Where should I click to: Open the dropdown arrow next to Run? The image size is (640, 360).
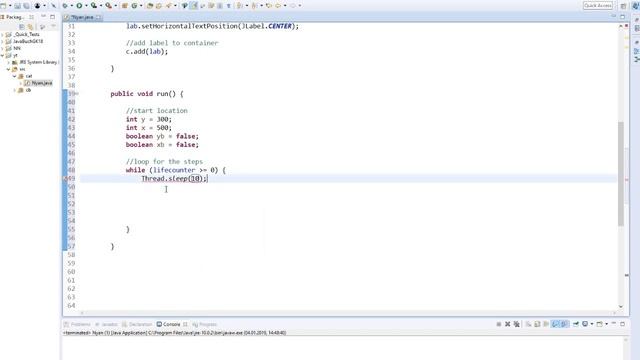(x=86, y=6)
